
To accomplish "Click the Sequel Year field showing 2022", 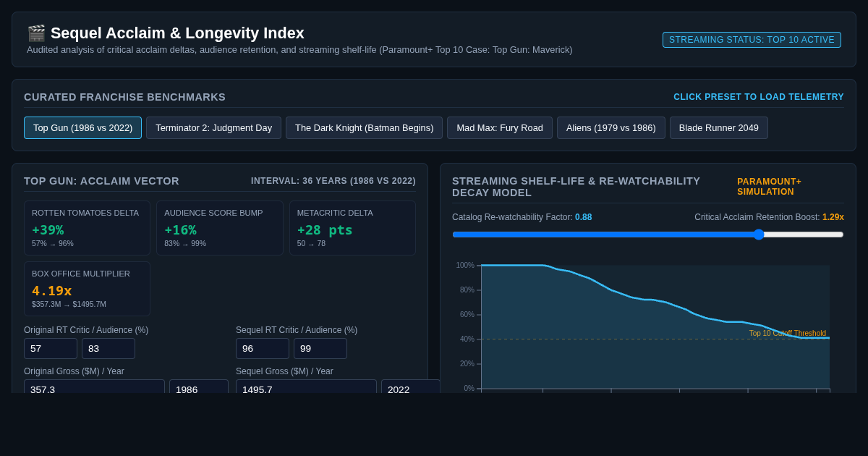I will point(411,386).
